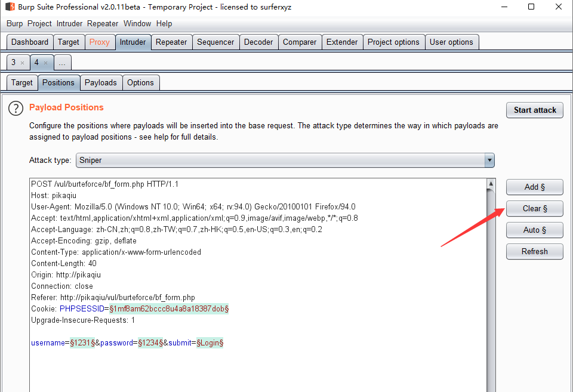Click the §Login§ submit payload position
Viewport: 573px width, 392px height.
coord(210,343)
